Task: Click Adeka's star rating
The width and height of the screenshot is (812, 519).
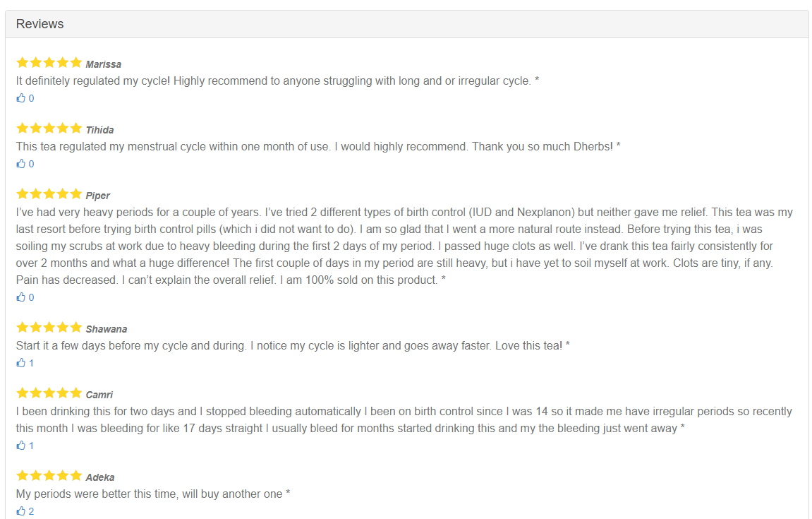Action: (x=49, y=476)
